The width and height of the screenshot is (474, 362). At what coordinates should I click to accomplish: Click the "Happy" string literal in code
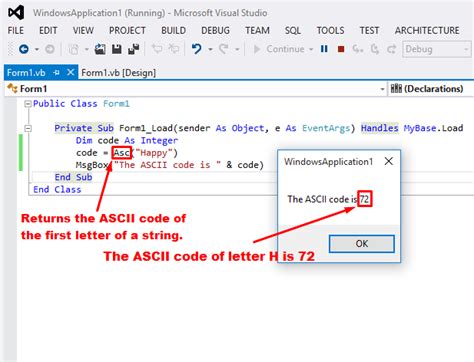pyautogui.click(x=154, y=153)
